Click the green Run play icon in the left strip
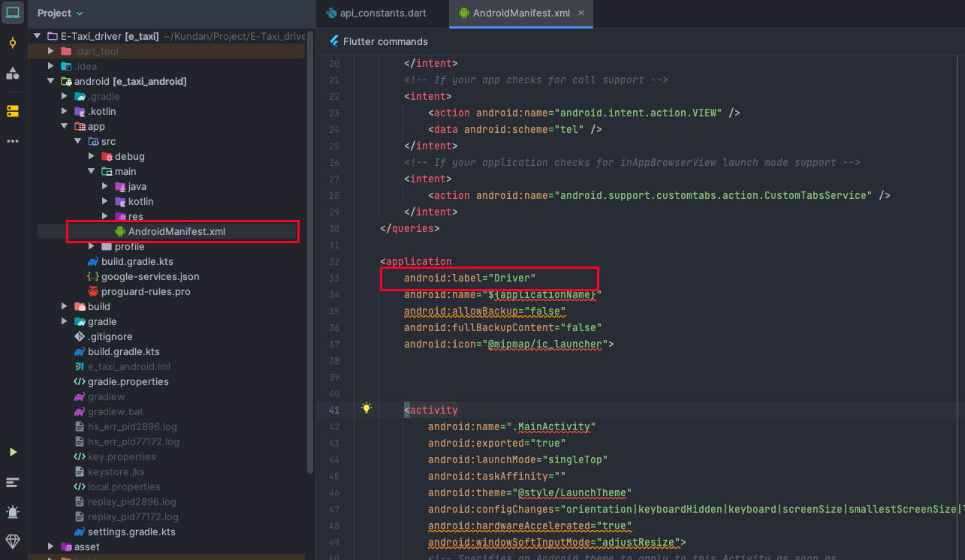 pos(13,452)
